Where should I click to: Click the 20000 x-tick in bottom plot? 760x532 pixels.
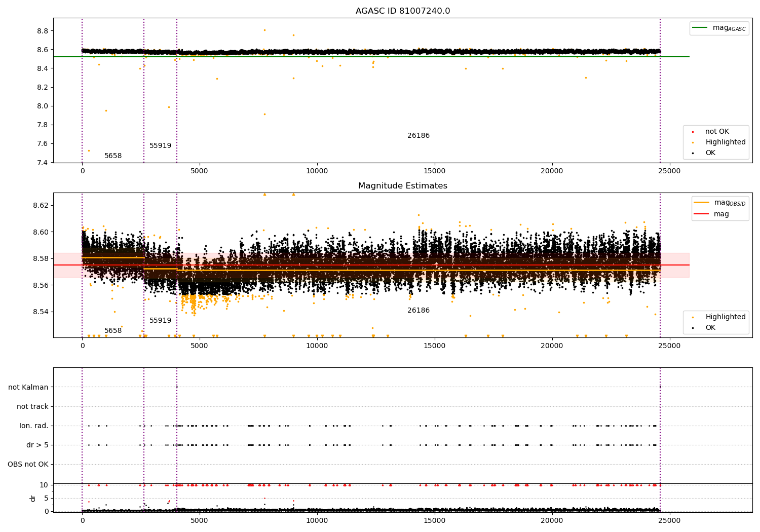point(552,520)
